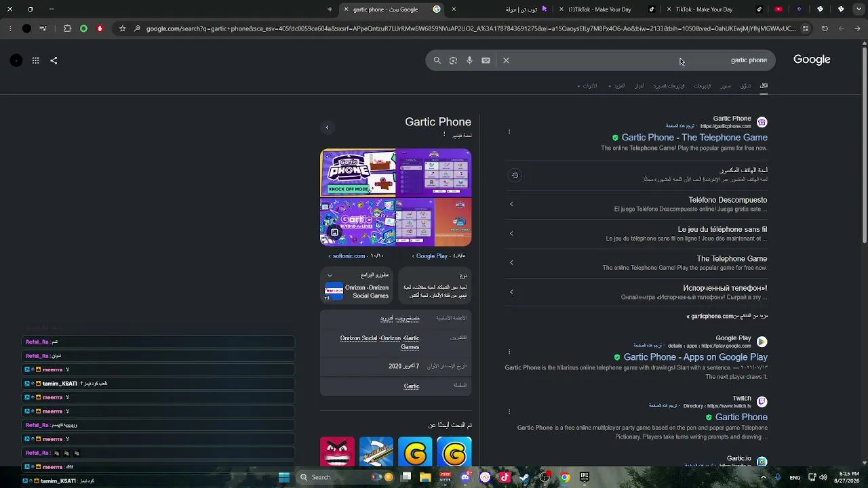Image resolution: width=868 pixels, height=488 pixels.
Task: Open 'Gartic Phone - Apps on Google Play' result
Action: pyautogui.click(x=695, y=357)
